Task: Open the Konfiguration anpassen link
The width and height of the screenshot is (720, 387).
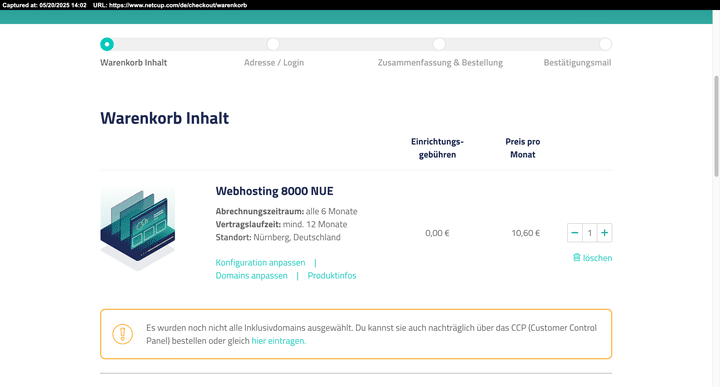Action: click(x=260, y=263)
